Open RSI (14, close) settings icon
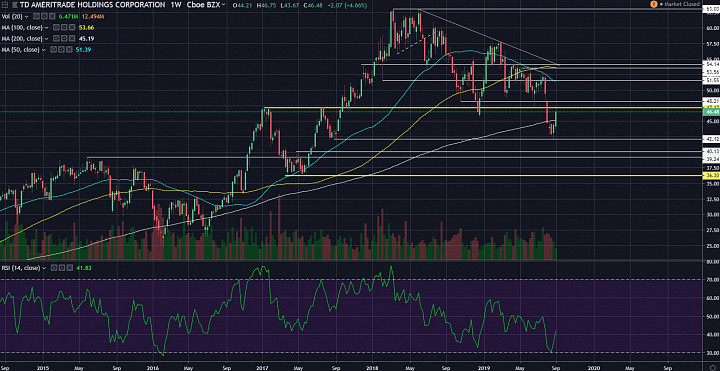 click(x=62, y=268)
